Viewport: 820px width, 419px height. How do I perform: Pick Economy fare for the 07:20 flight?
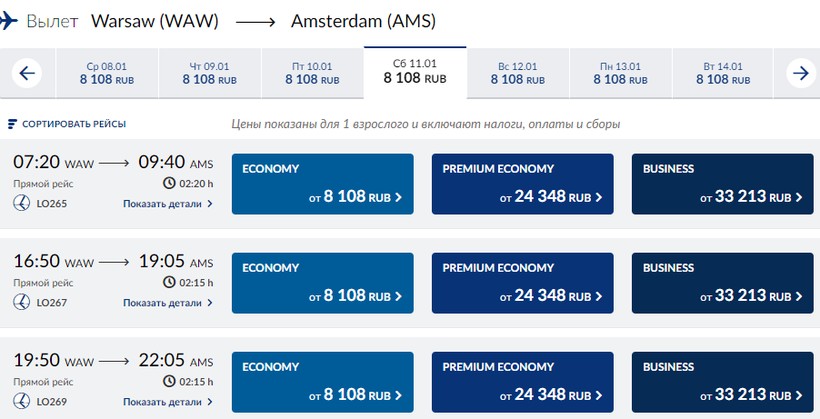pyautogui.click(x=323, y=184)
